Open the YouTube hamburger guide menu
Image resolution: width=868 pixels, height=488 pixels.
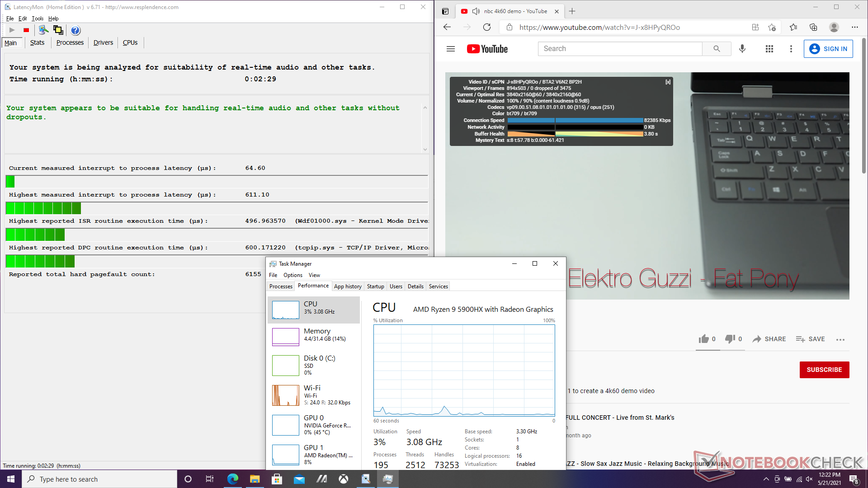pyautogui.click(x=451, y=49)
